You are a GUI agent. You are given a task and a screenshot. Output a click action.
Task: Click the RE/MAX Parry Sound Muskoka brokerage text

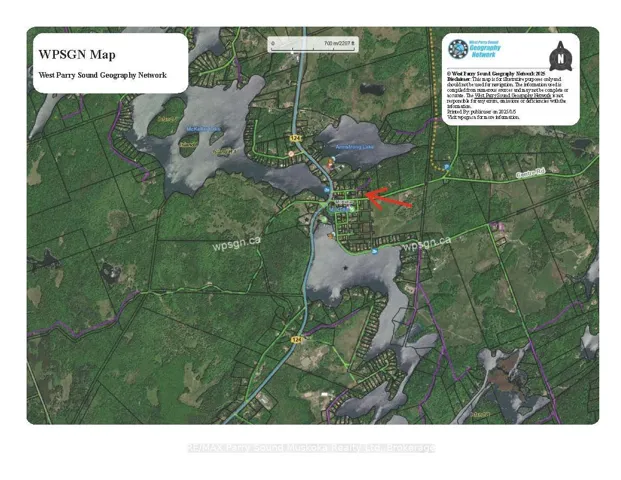[x=310, y=447]
